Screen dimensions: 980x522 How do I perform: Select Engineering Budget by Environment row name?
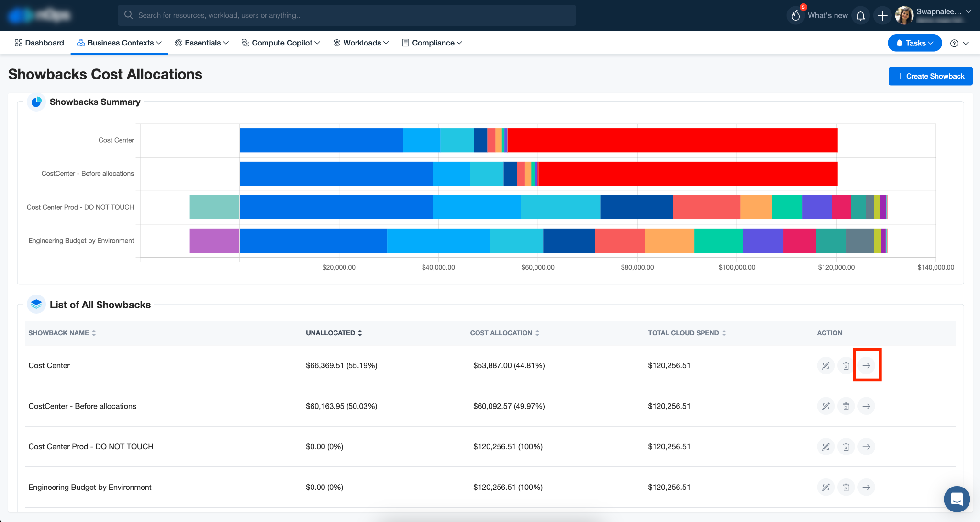pos(90,487)
